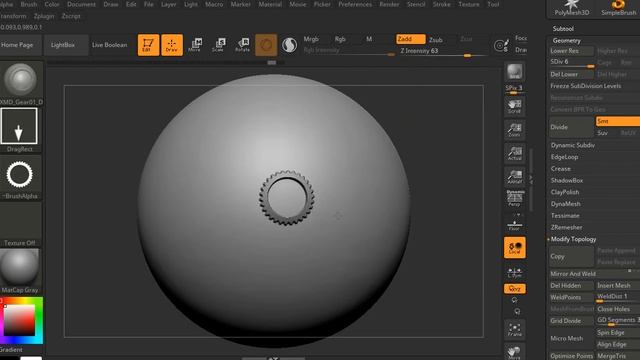
Task: Click the Mirror And Weld button
Action: tap(594, 274)
